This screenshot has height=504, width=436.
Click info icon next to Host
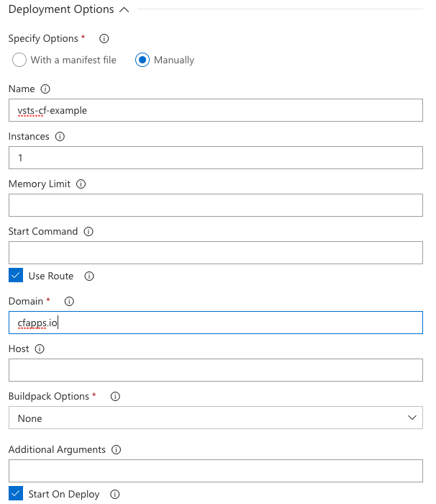point(40,348)
